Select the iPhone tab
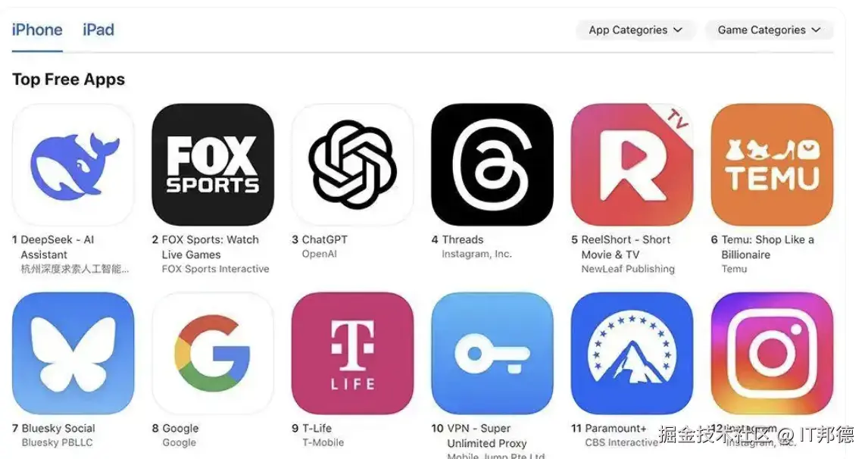 (37, 30)
